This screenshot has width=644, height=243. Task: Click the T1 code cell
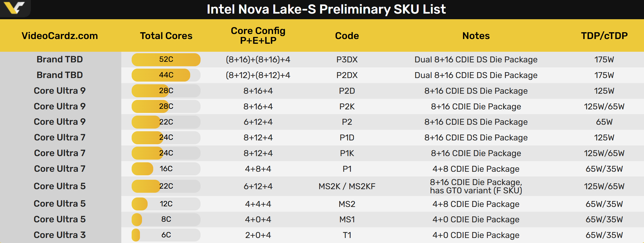tap(347, 235)
